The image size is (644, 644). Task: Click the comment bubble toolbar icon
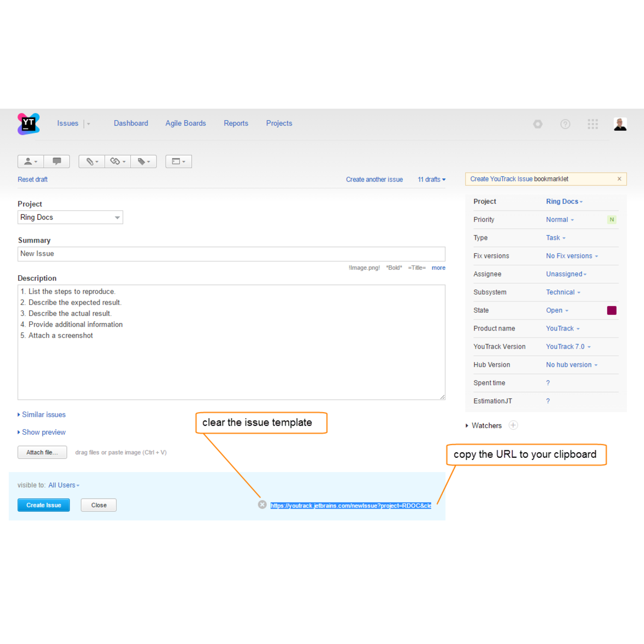57,161
